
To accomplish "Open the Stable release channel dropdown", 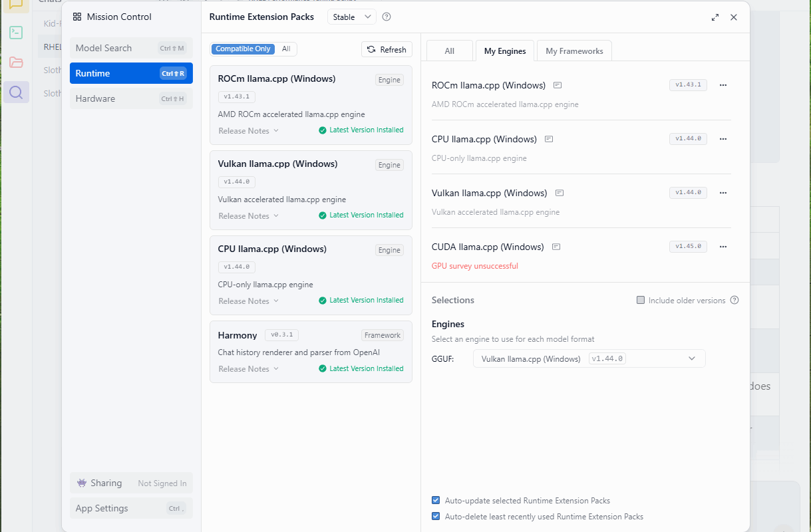I will coord(351,17).
